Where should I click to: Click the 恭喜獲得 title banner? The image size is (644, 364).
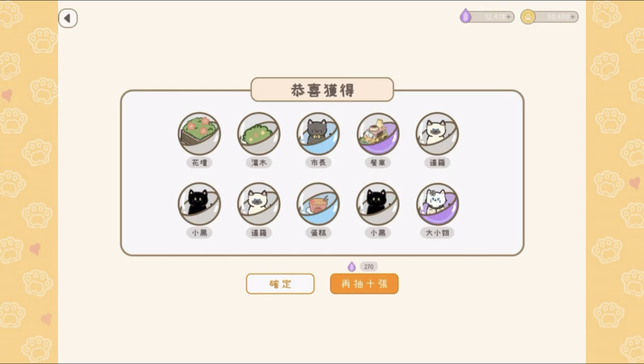[x=322, y=90]
